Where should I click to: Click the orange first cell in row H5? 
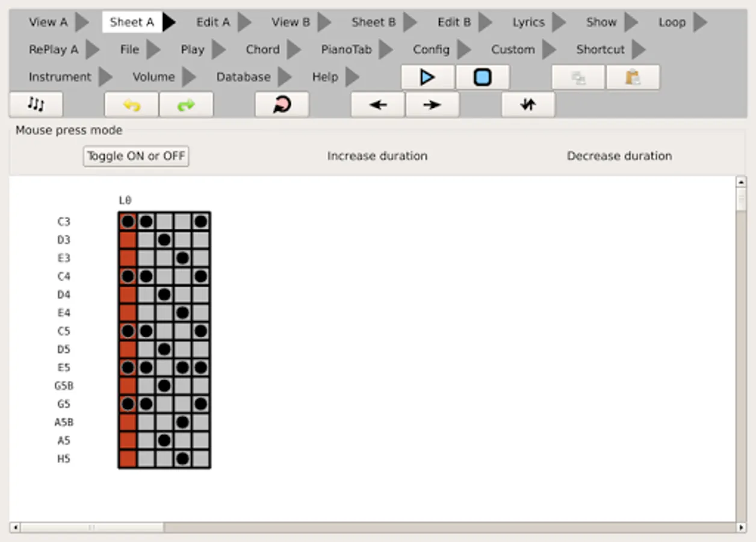(x=128, y=459)
